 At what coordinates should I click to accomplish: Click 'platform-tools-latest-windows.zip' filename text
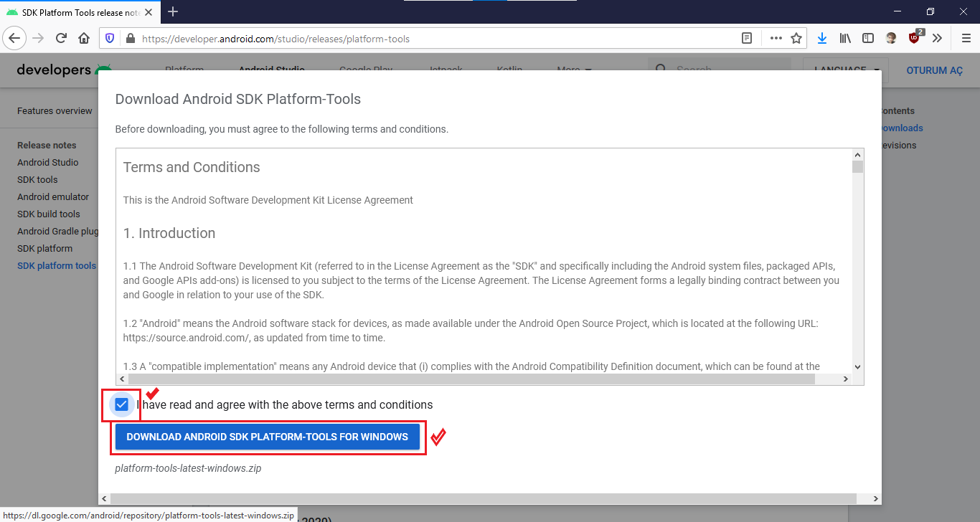[188, 468]
